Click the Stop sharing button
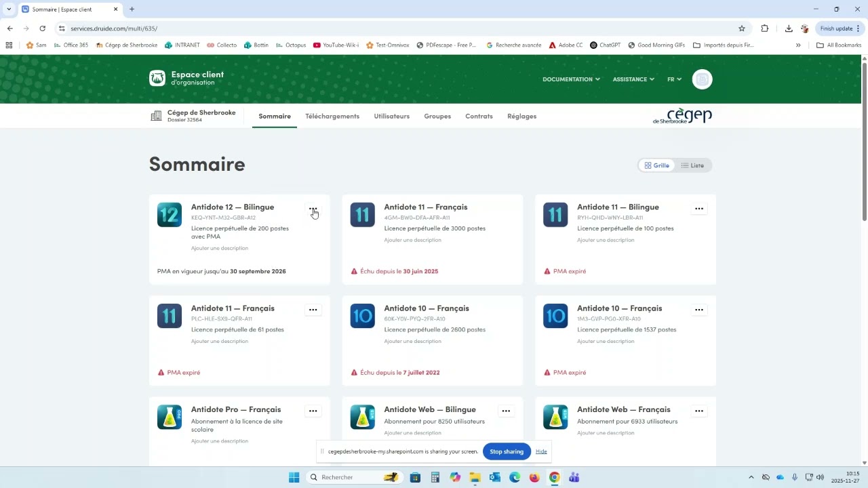 (507, 451)
